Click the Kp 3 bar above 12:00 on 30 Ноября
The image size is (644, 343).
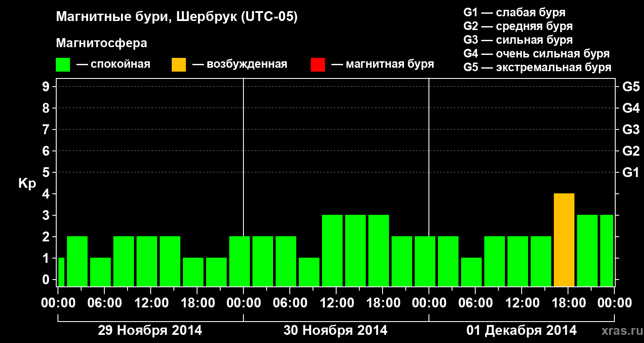[x=332, y=251]
